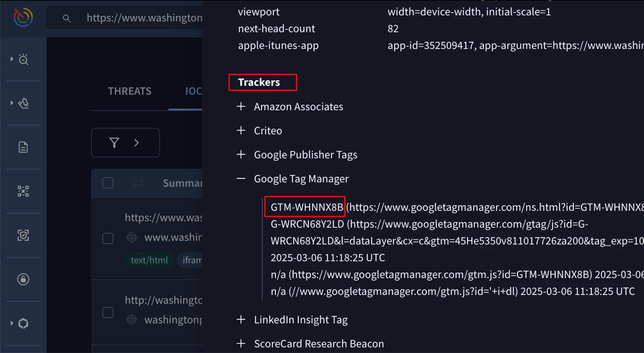Screen dimensions: 644x353
Task: Click the www.washin domain text
Action: (173, 237)
